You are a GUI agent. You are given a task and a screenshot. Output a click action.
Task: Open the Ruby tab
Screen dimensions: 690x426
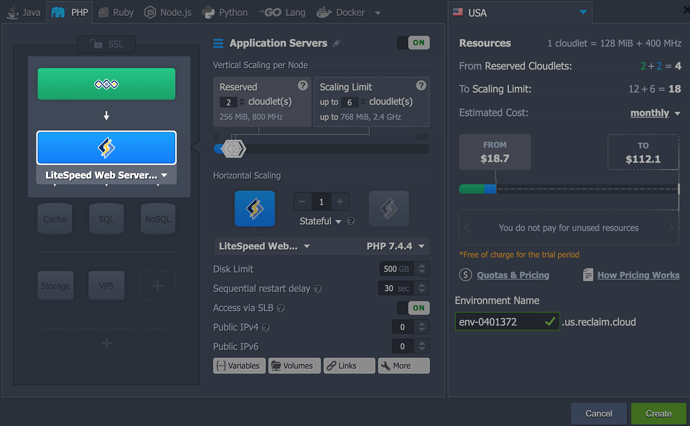click(x=116, y=12)
